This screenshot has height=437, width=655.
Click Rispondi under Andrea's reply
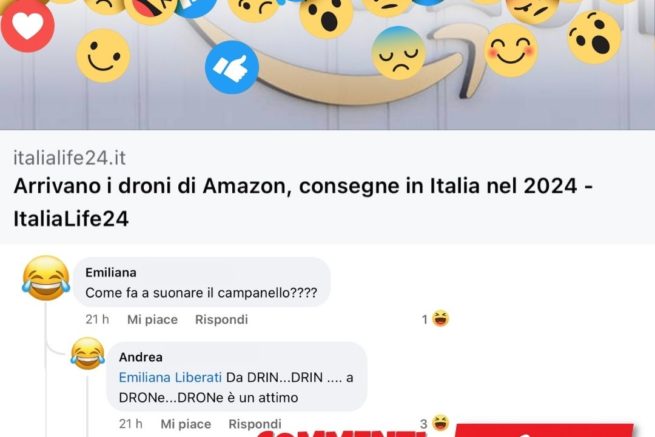255,424
